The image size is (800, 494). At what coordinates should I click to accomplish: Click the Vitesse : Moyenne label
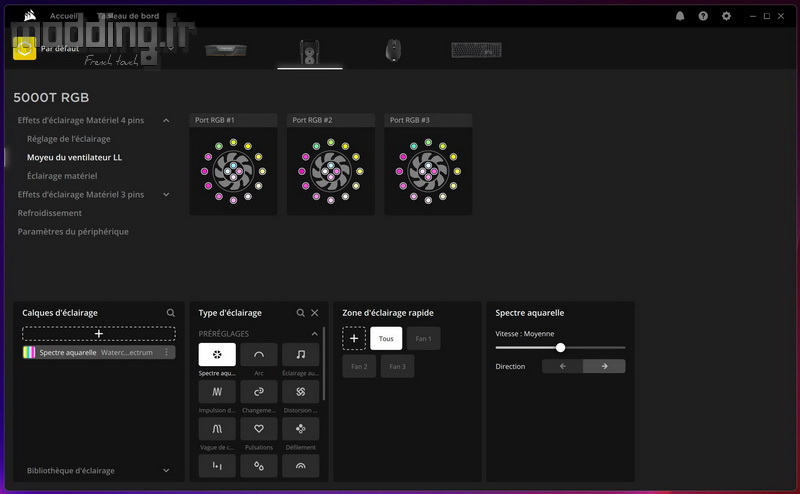tap(524, 334)
